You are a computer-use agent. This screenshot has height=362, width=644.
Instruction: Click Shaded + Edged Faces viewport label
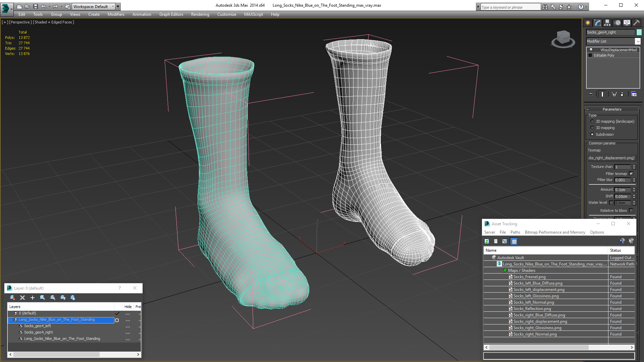coord(54,22)
